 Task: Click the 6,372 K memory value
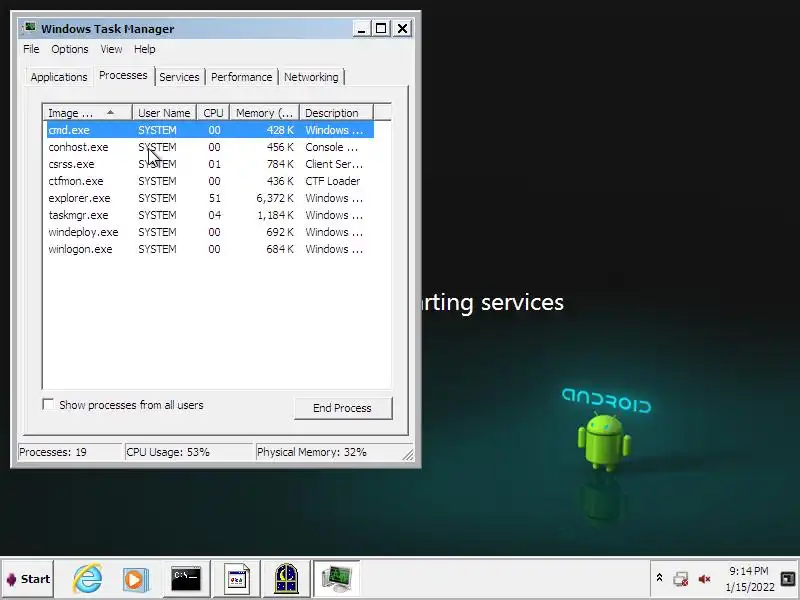pyautogui.click(x=275, y=198)
